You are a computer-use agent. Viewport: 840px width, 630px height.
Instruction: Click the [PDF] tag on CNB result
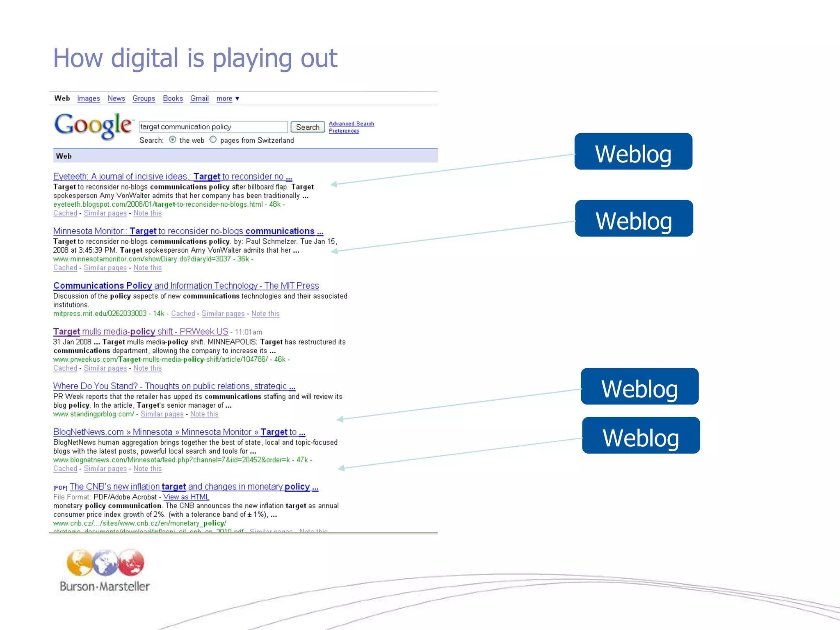(60, 488)
